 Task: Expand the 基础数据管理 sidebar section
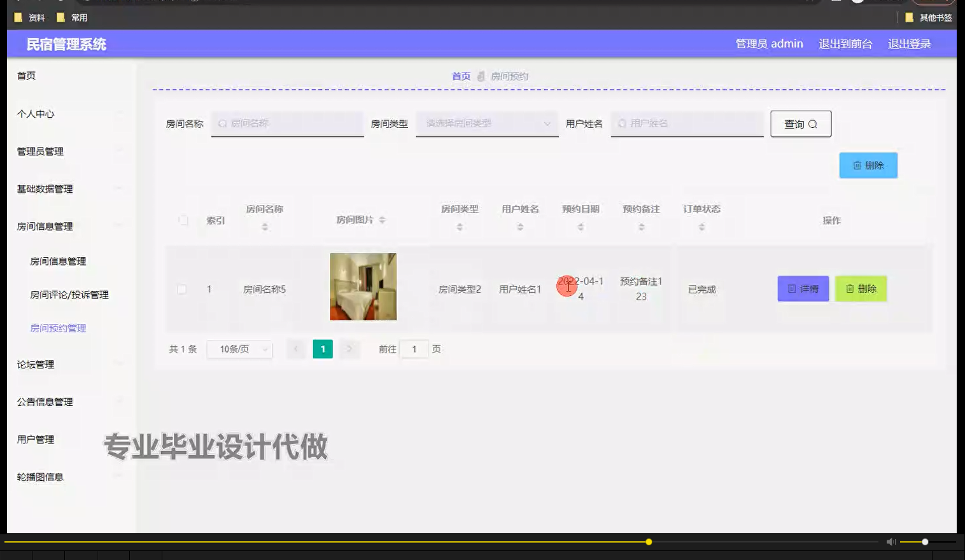click(x=44, y=188)
